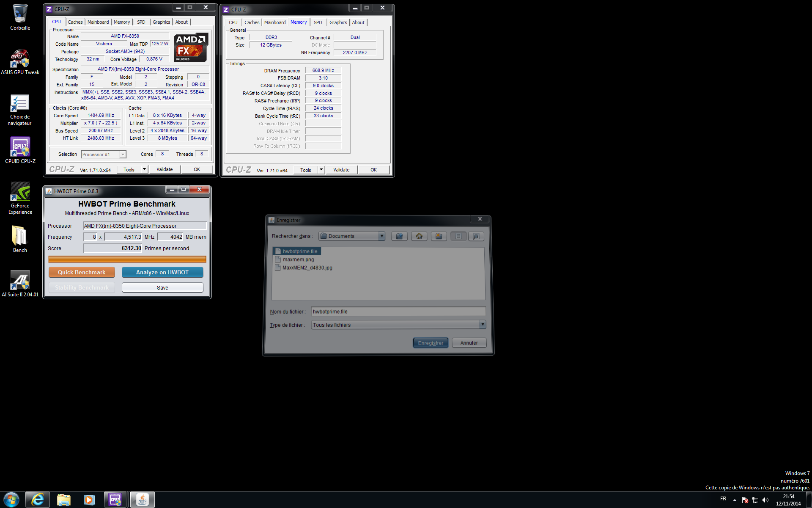Switch to CPU tab in right CPU-Z window
This screenshot has width=812, height=508.
[233, 22]
